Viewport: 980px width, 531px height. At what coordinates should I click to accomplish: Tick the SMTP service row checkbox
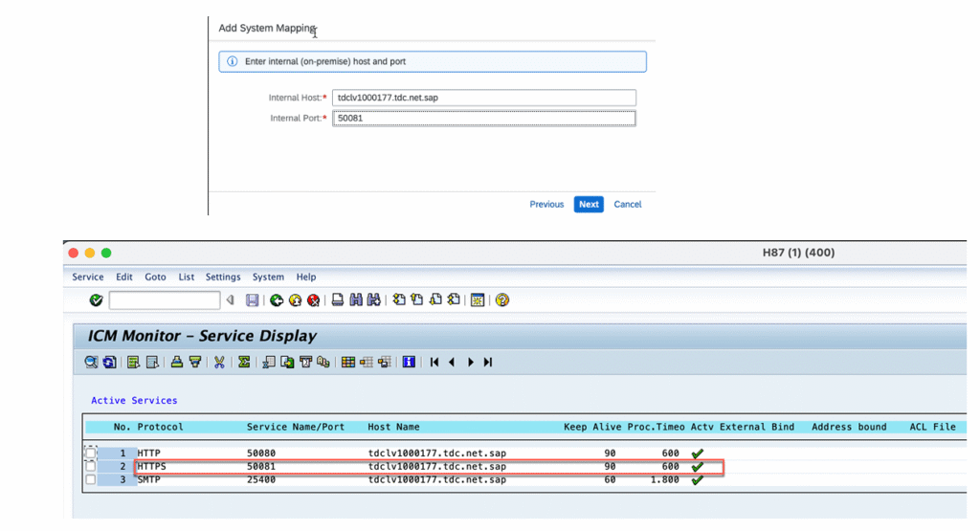91,479
